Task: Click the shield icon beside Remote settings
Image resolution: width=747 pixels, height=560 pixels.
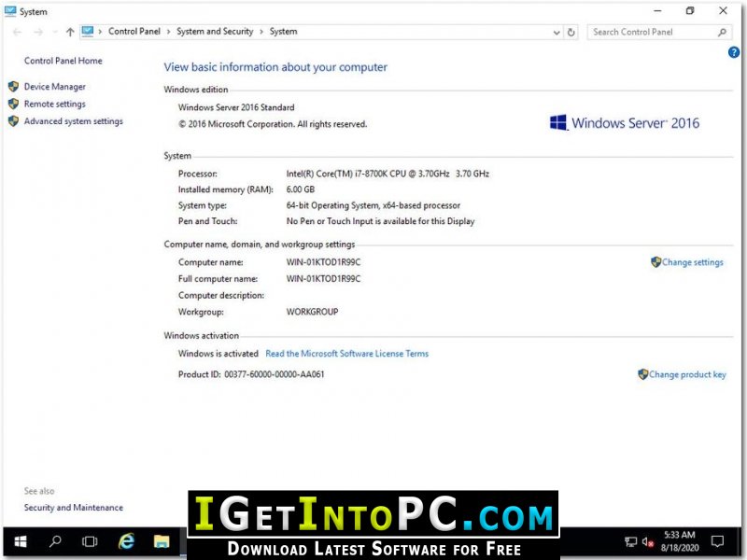Action: pyautogui.click(x=13, y=104)
